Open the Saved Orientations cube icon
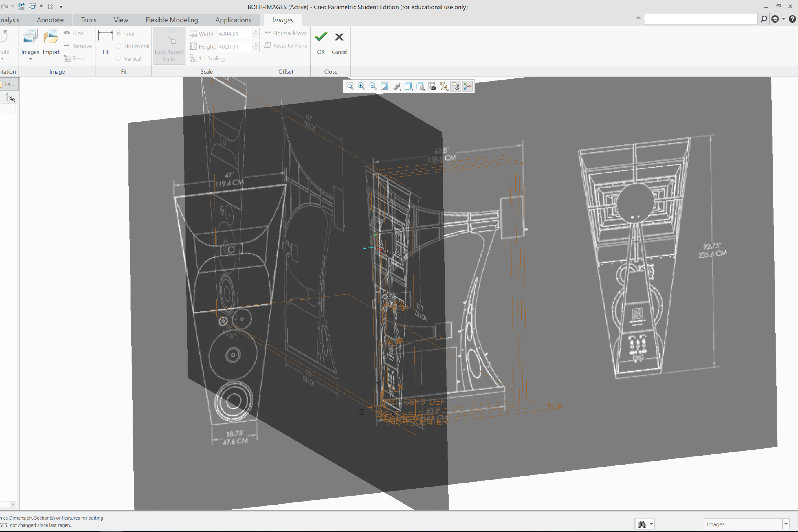Viewport: 798px width, 532px height. 409,86
